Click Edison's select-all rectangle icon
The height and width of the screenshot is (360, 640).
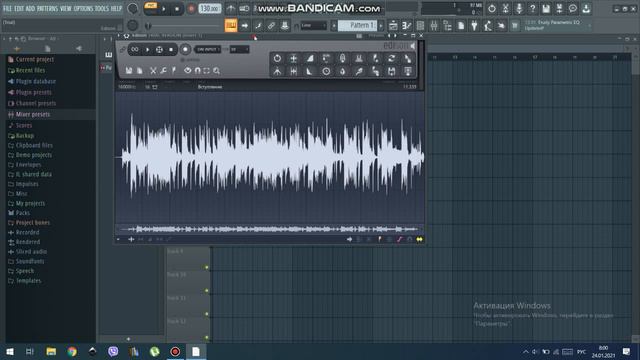[207, 71]
